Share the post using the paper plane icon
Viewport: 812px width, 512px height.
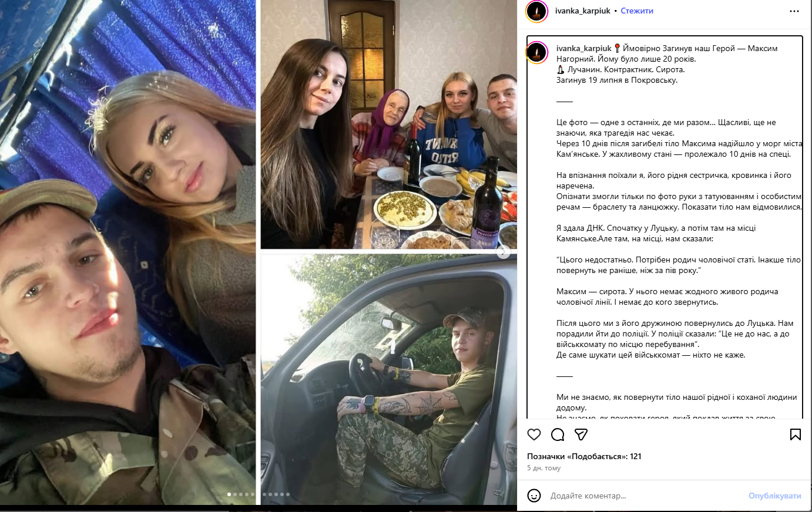[x=581, y=434]
